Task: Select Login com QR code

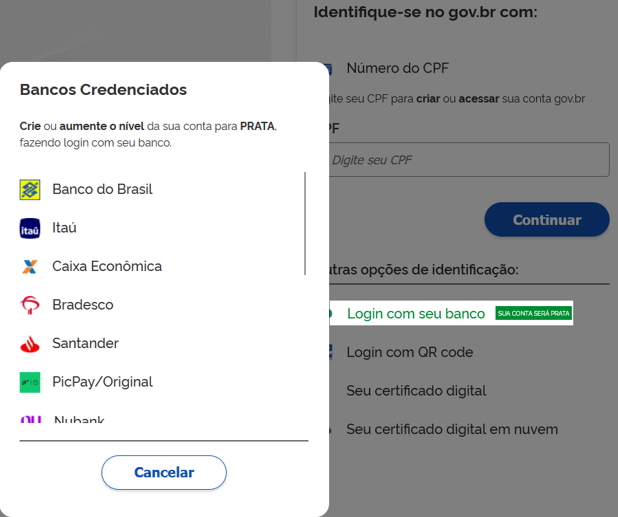Action: pyautogui.click(x=410, y=352)
